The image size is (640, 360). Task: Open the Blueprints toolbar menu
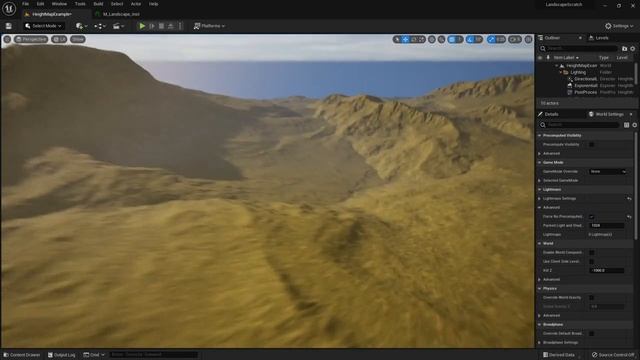click(x=100, y=26)
